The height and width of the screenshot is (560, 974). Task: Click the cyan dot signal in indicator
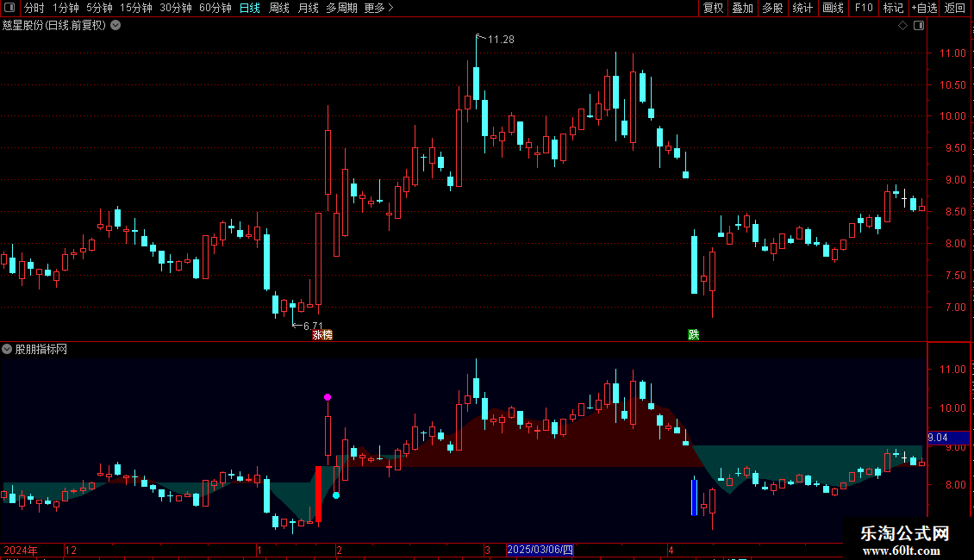[x=336, y=495]
